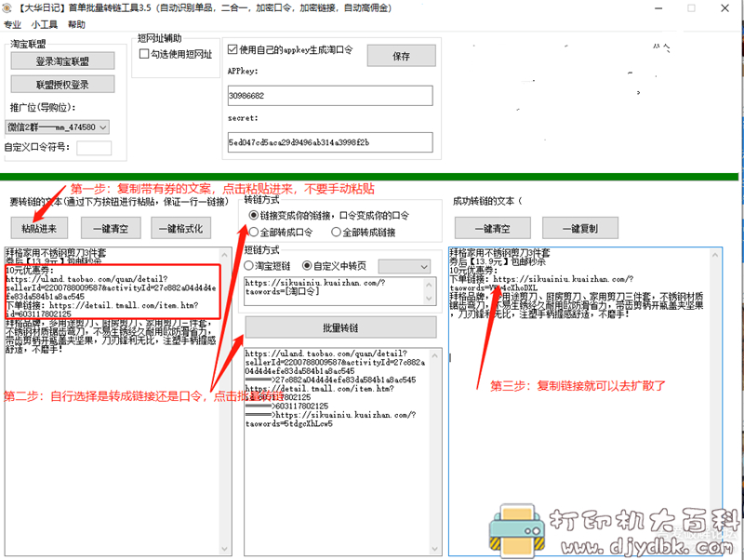Viewport: 744px width, 560px height.
Task: Click the 一键复制 button
Action: 579,228
